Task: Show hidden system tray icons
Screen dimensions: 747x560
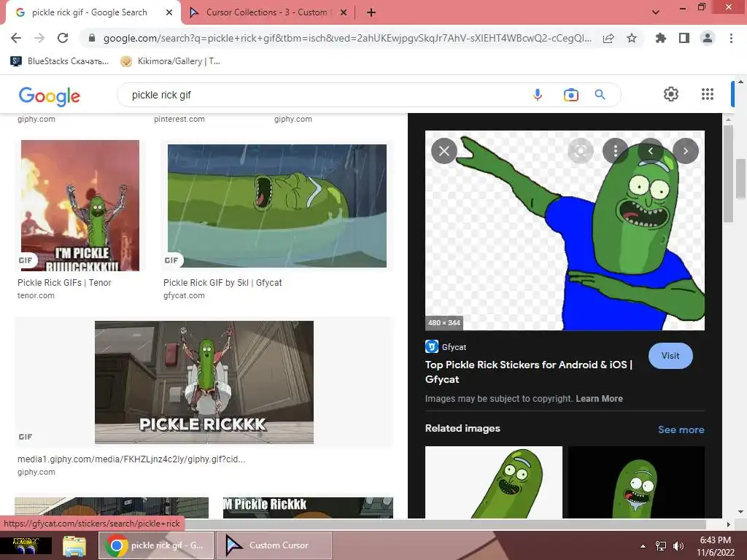Action: [643, 546]
